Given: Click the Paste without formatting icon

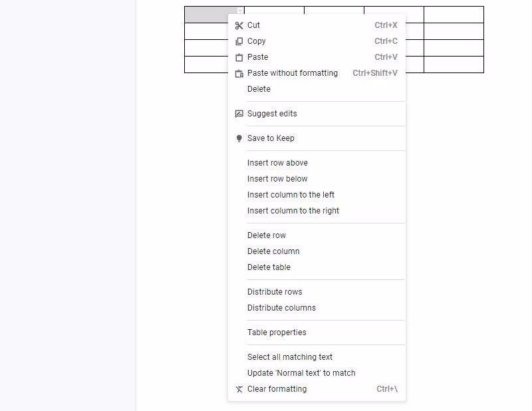Looking at the screenshot, I should click(239, 73).
